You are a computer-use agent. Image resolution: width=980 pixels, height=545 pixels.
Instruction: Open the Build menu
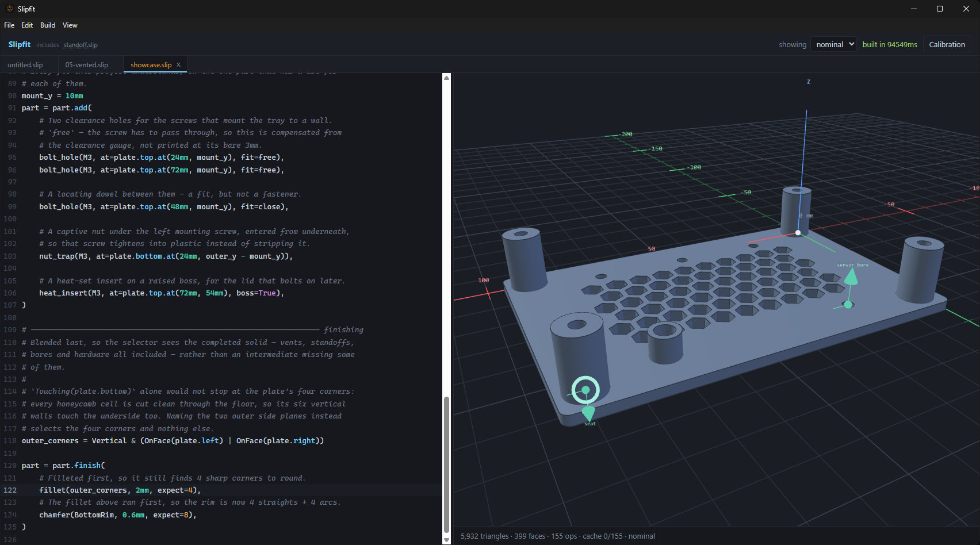(x=48, y=25)
